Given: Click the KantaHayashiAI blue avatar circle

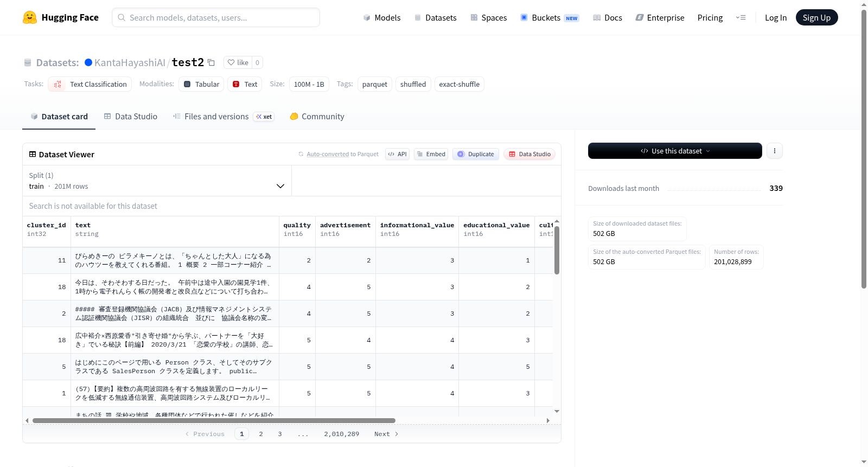Looking at the screenshot, I should coord(88,62).
